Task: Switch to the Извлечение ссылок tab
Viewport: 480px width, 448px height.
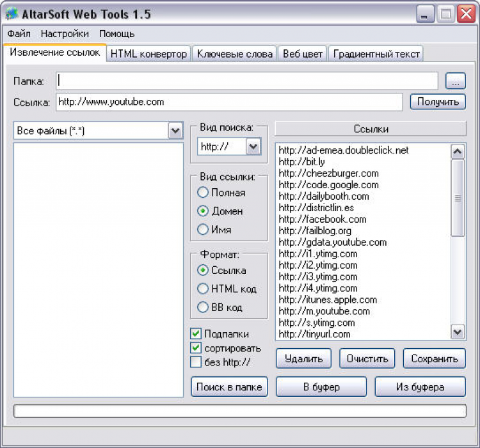Action: pos(55,52)
